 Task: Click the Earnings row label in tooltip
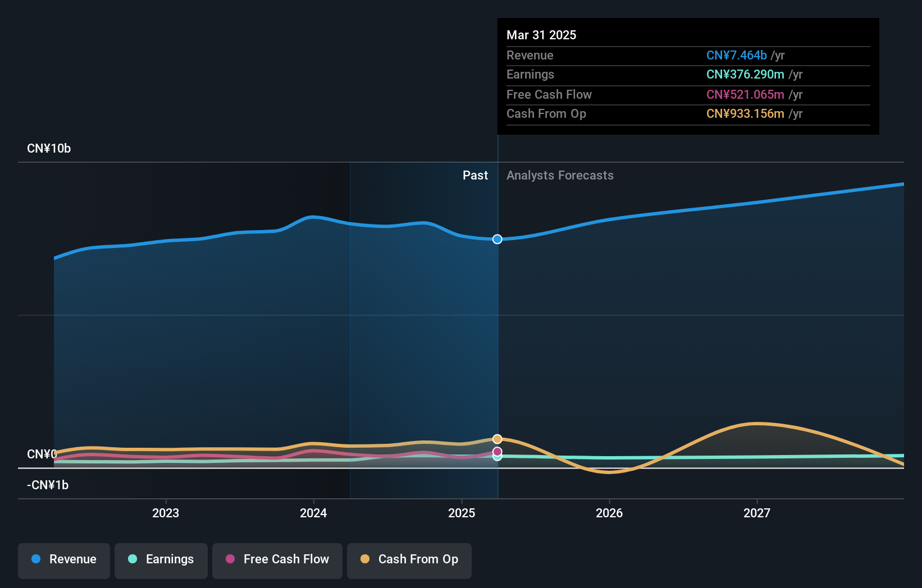(x=530, y=75)
